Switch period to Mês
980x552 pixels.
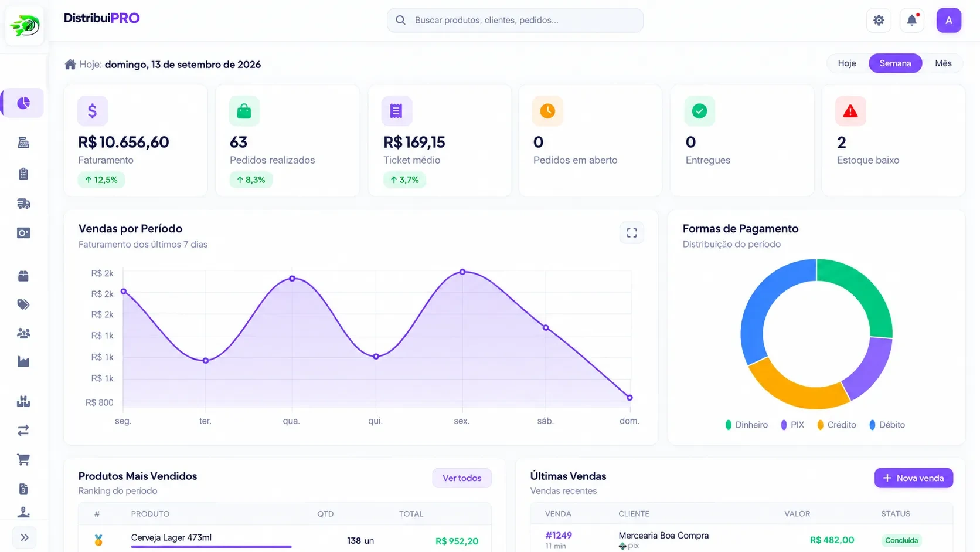943,63
